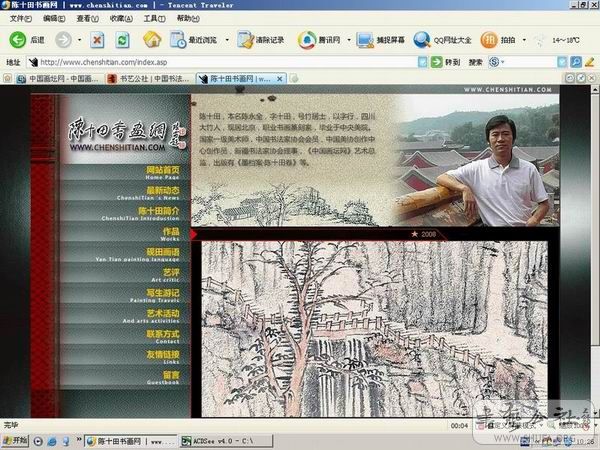Open 艺评 Art critic link
This screenshot has height=450, width=600.
(x=165, y=275)
